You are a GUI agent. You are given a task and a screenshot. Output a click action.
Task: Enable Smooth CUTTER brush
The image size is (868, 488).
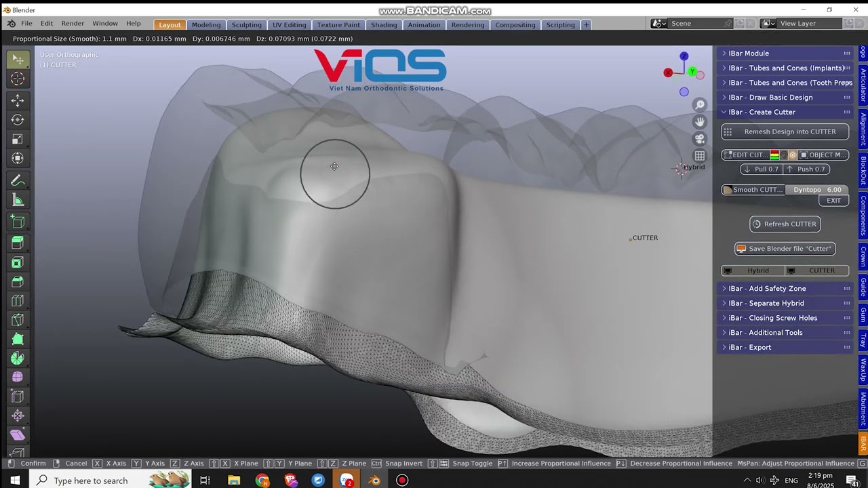[753, 190]
